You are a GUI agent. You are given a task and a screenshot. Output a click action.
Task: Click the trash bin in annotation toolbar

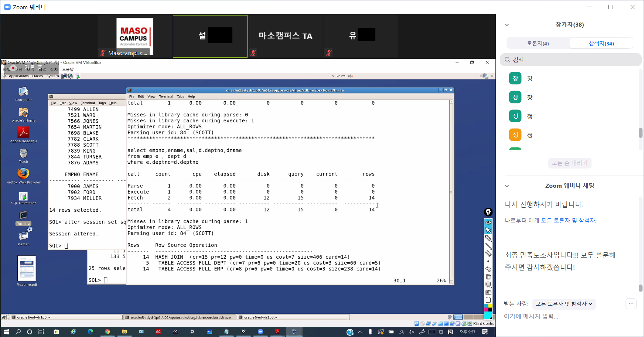(488, 277)
